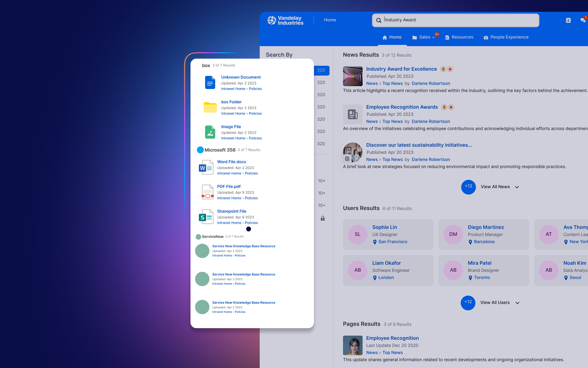
Task: Open Liam Okafor's profile link
Action: coord(386,263)
